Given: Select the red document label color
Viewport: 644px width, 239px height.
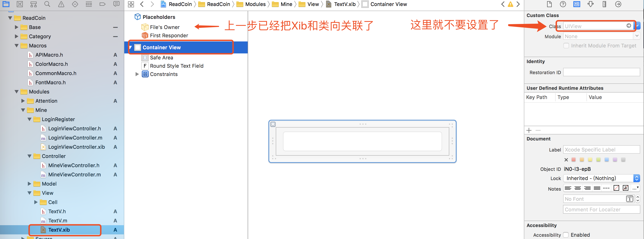Looking at the screenshot, I should point(573,160).
